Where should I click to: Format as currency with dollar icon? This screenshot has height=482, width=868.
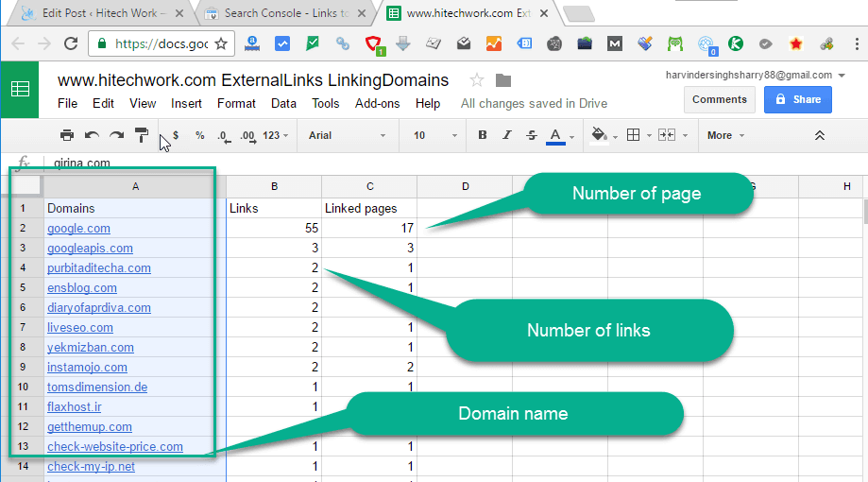(176, 135)
